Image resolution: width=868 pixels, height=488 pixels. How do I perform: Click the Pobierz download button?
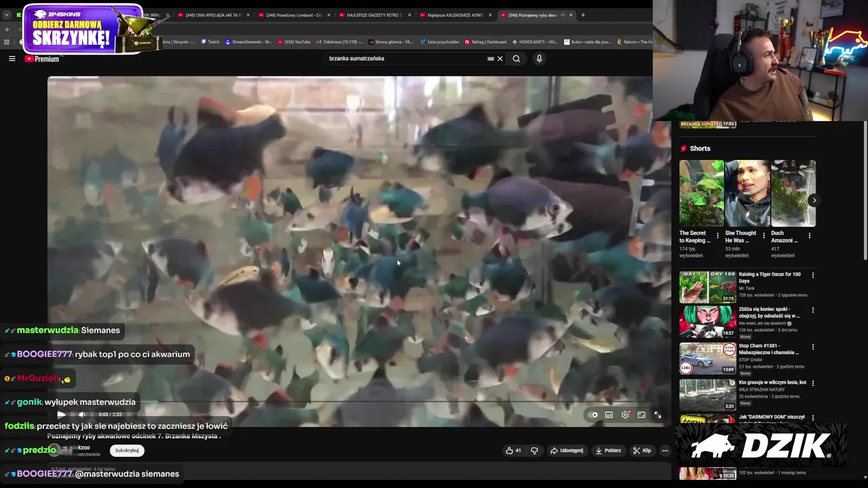click(x=608, y=450)
